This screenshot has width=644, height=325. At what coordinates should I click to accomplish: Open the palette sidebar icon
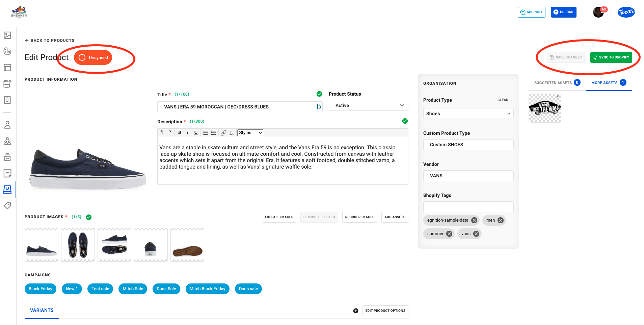(7, 51)
